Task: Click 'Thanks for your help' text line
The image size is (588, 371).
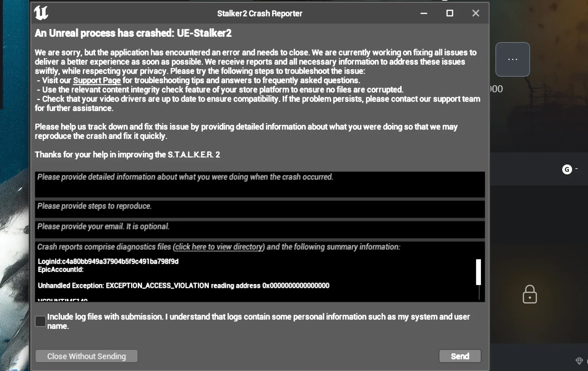Action: 127,155
